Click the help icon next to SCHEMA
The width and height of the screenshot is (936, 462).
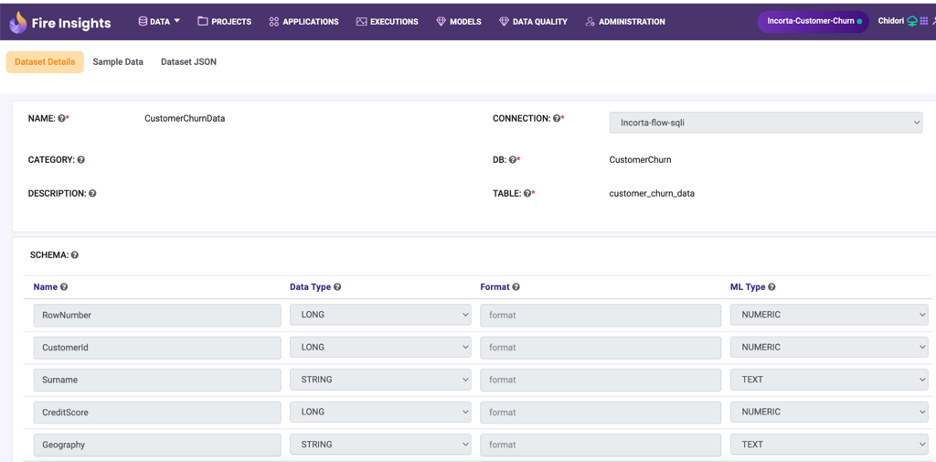(x=75, y=255)
